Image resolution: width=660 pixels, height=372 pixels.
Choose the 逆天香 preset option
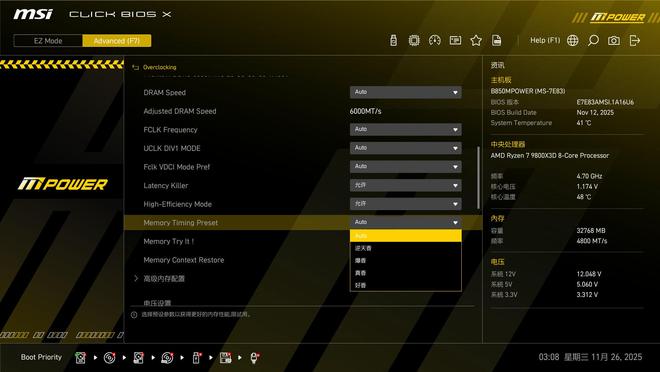405,248
